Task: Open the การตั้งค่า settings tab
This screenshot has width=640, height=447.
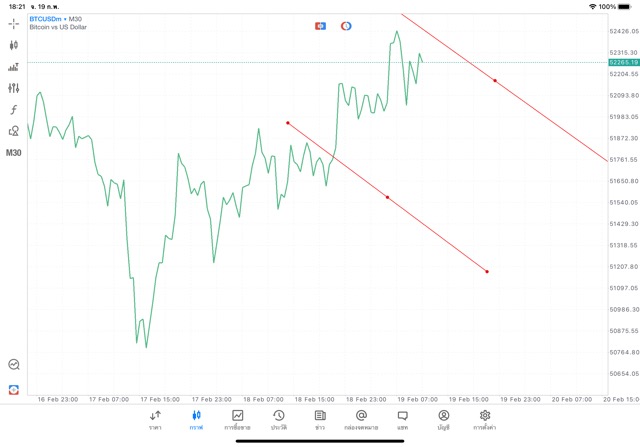Action: 485,420
